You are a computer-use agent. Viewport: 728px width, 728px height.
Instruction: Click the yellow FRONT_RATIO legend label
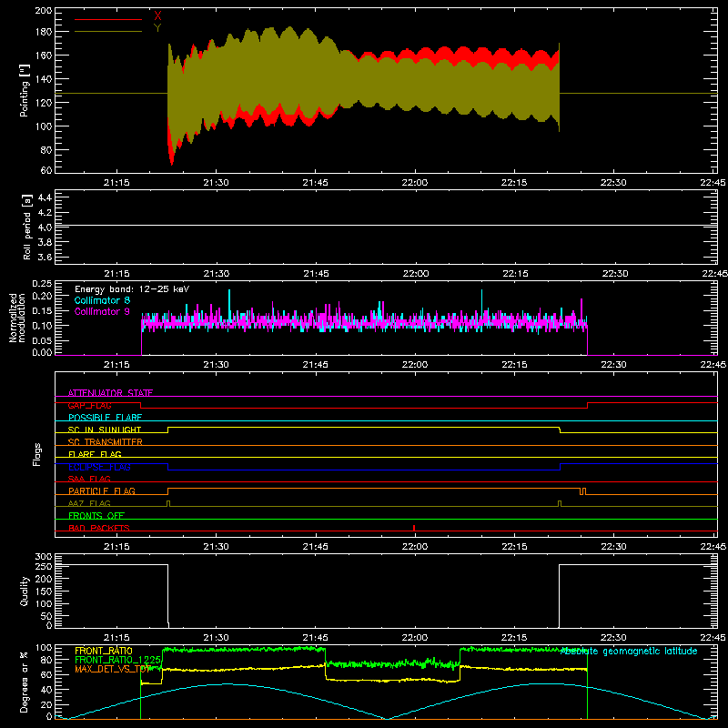[104, 651]
